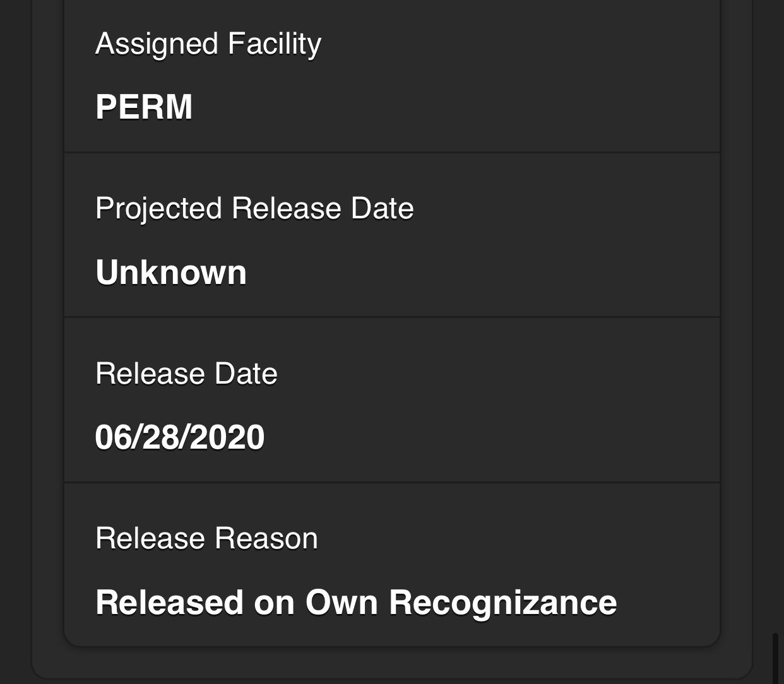The image size is (784, 684).
Task: Click the word Released in release reason
Action: point(169,603)
